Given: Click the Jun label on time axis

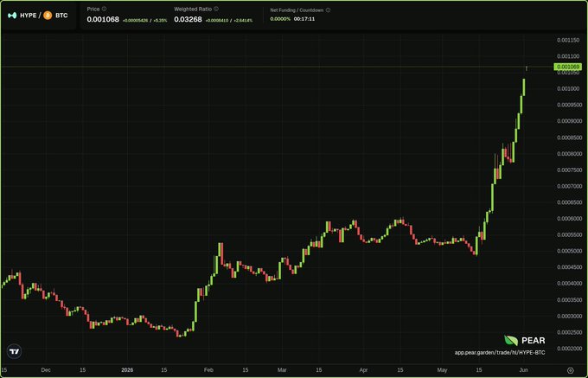Looking at the screenshot, I should [523, 370].
